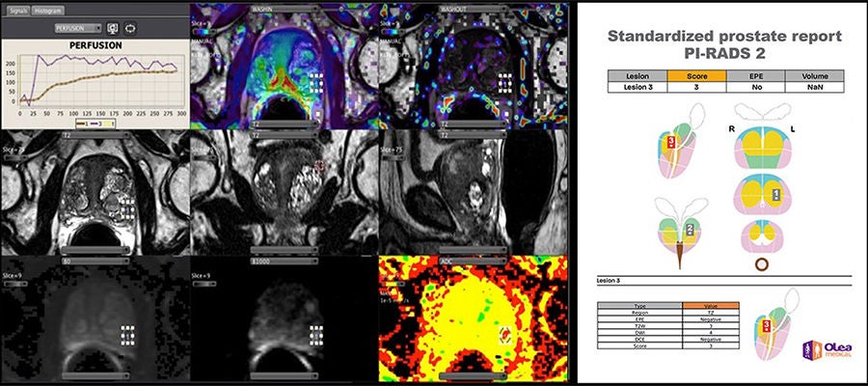868x386 pixels.
Task: Click the orange Value header in lesion table
Action: pos(712,306)
